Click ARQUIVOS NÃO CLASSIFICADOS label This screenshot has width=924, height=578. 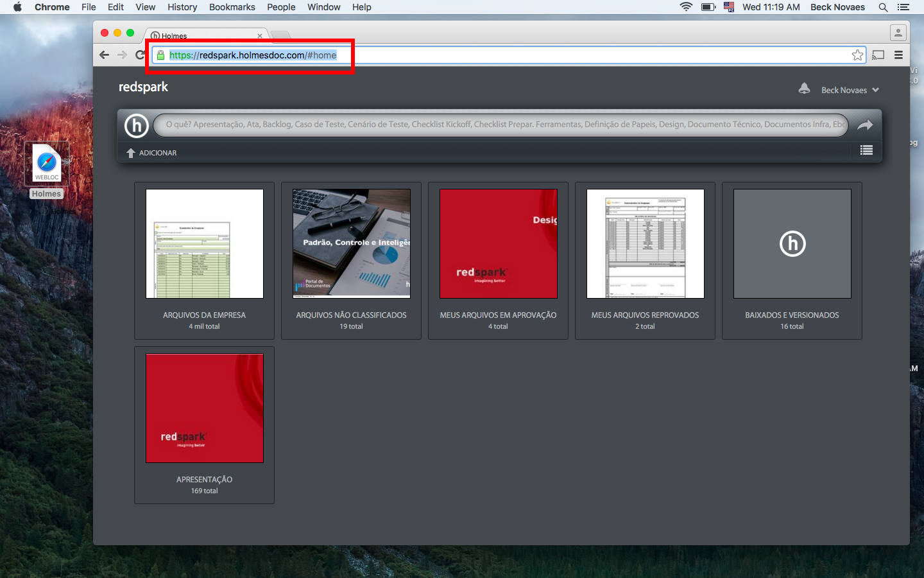coord(351,315)
